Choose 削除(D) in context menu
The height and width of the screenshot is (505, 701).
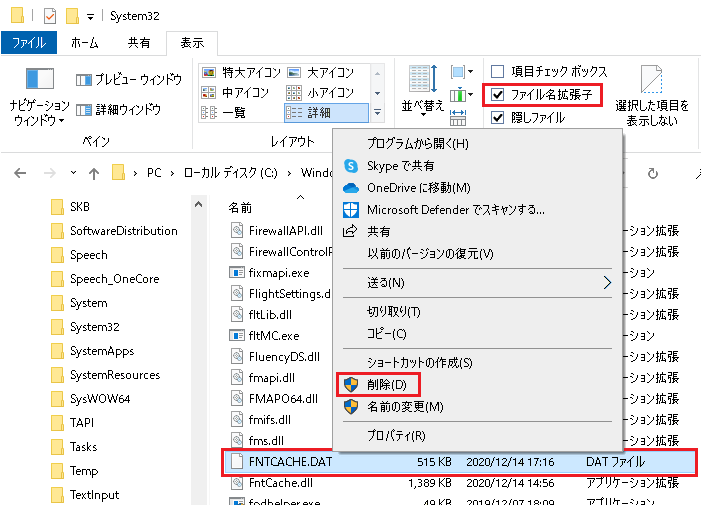click(x=477, y=385)
